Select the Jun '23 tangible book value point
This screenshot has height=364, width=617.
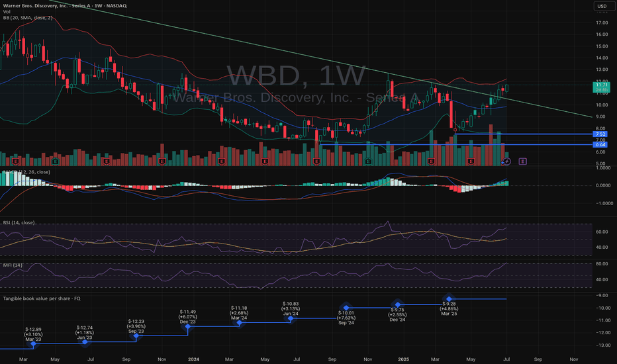click(x=85, y=342)
